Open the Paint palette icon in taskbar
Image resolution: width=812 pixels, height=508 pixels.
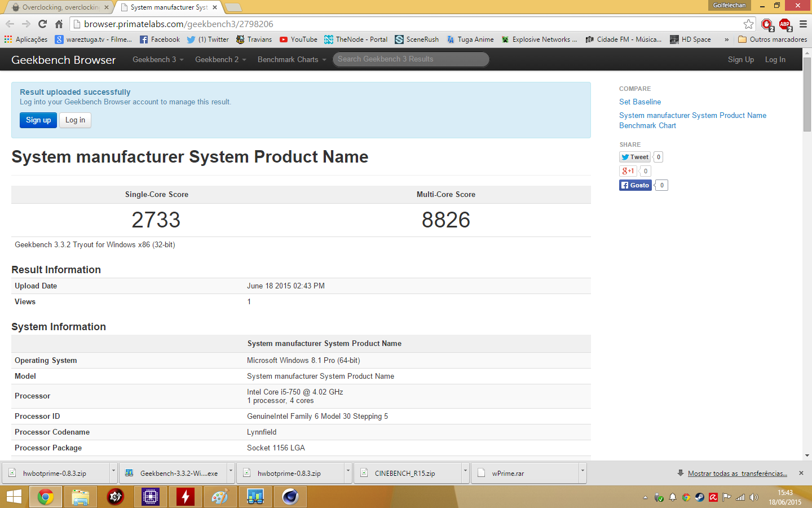pos(220,497)
